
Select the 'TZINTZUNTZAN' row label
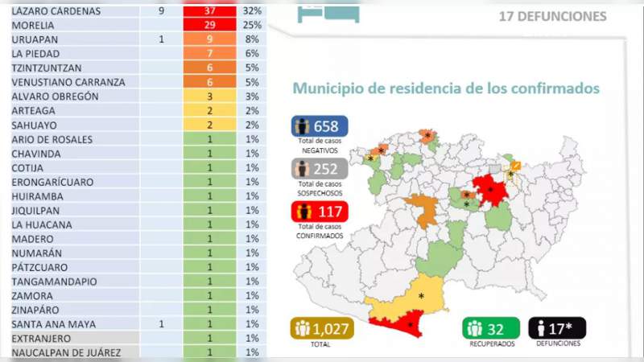47,68
